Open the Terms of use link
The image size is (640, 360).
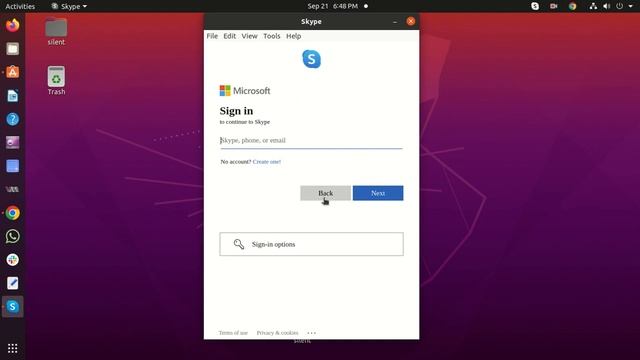(x=233, y=333)
